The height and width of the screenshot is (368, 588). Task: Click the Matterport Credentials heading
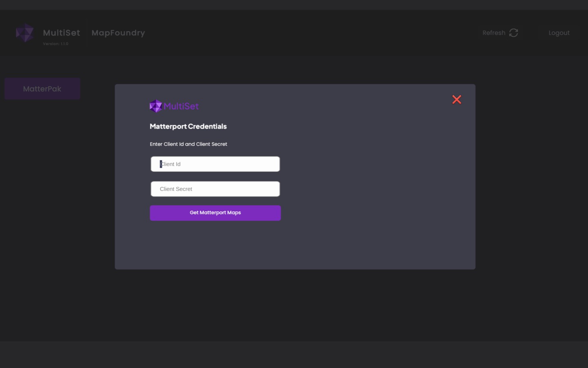(x=188, y=126)
